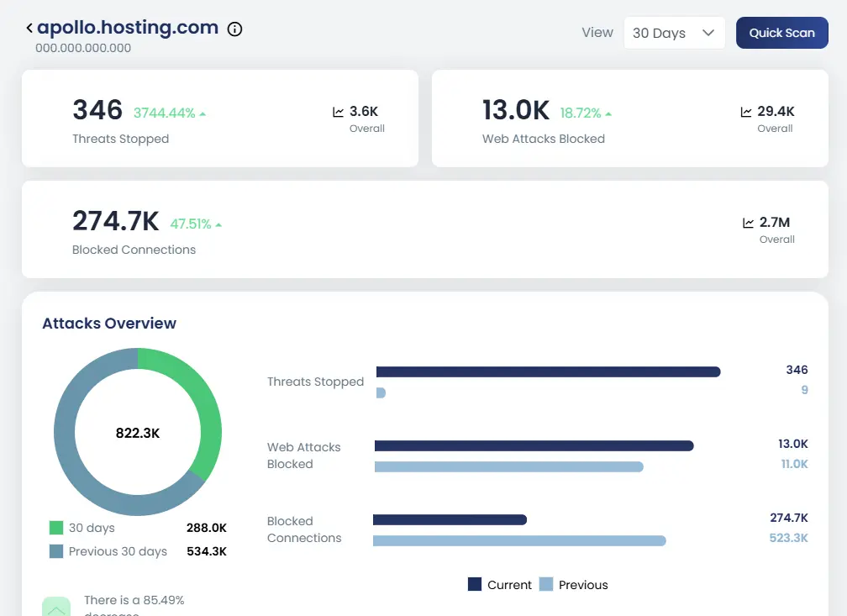Click the Previous legend swatch under bars

point(546,584)
